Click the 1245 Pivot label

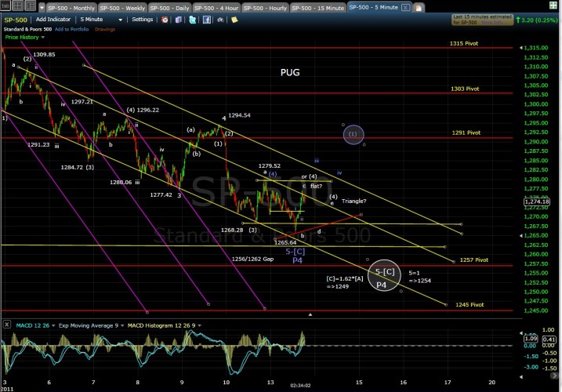point(470,304)
